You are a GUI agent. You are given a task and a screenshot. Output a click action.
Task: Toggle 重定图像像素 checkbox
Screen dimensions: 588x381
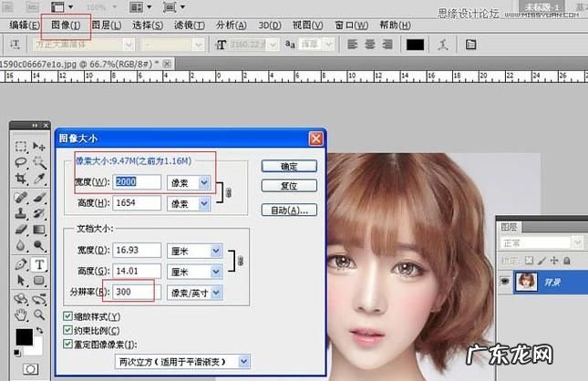67,344
